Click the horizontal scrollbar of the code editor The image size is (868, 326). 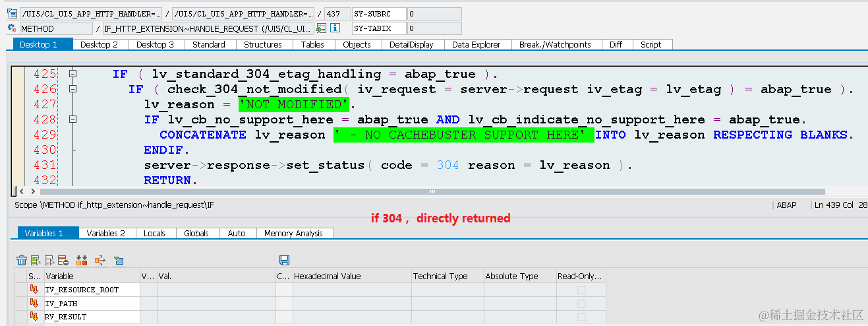431,191
